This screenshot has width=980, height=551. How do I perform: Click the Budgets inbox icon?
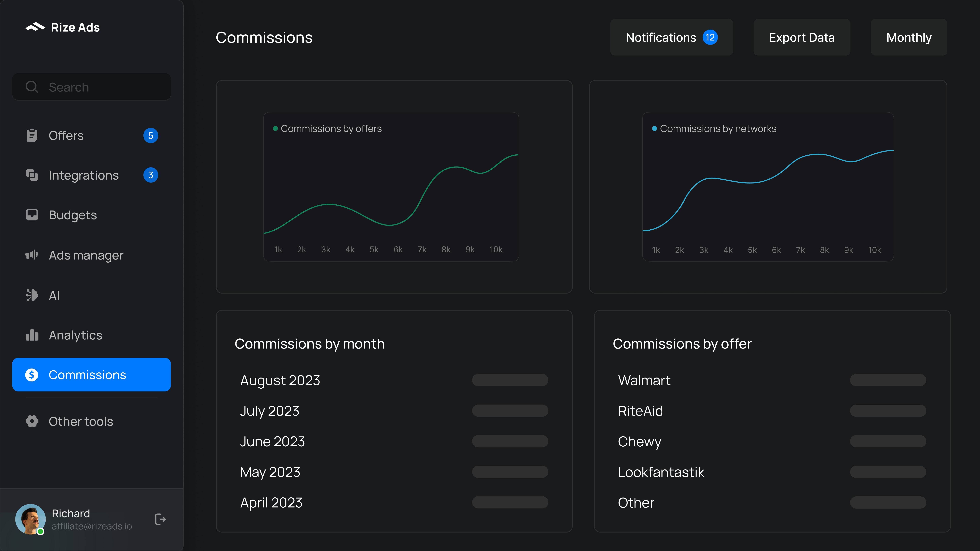[x=32, y=215]
